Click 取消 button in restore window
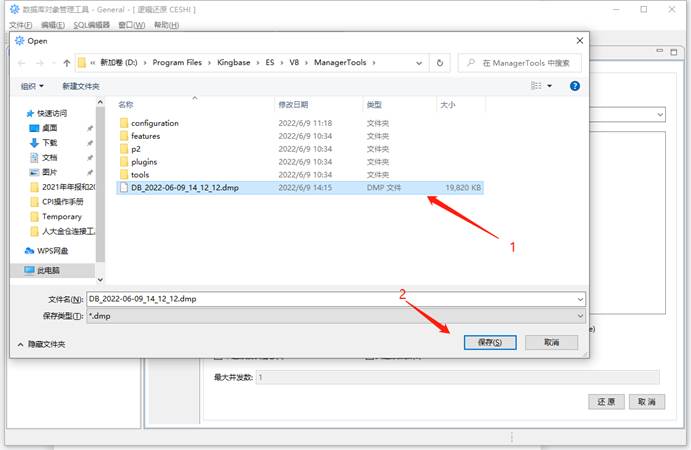The width and height of the screenshot is (691, 450). point(646,402)
